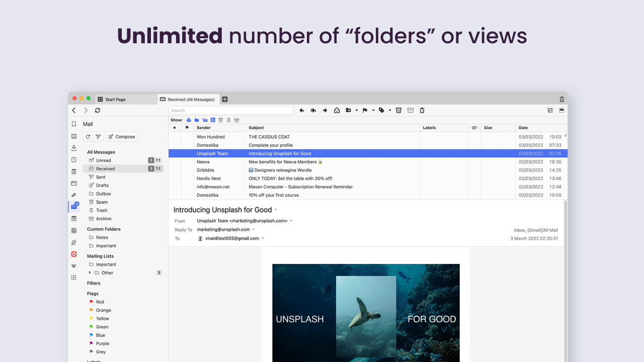
Task: Toggle message threading view icon
Action: (550, 110)
